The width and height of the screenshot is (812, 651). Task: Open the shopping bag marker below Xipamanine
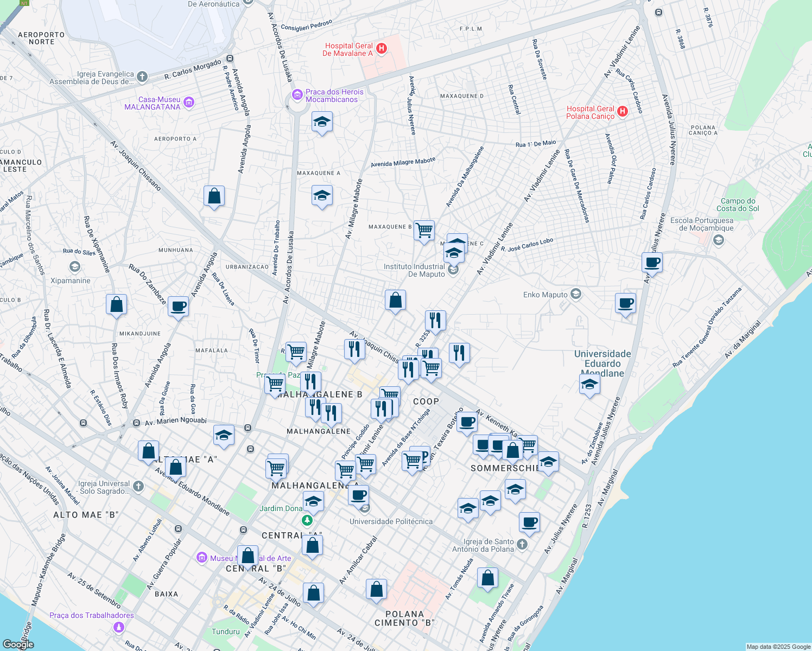116,305
